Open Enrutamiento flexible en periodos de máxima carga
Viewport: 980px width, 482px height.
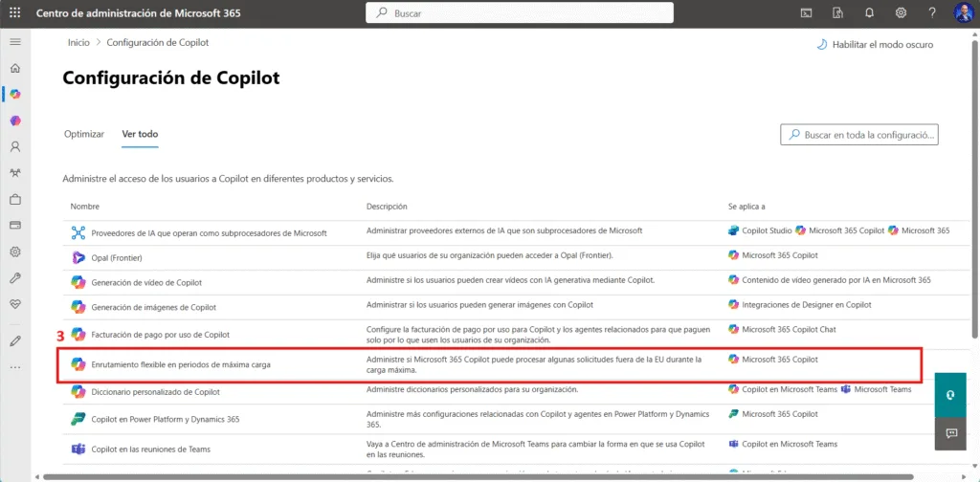[x=181, y=364]
